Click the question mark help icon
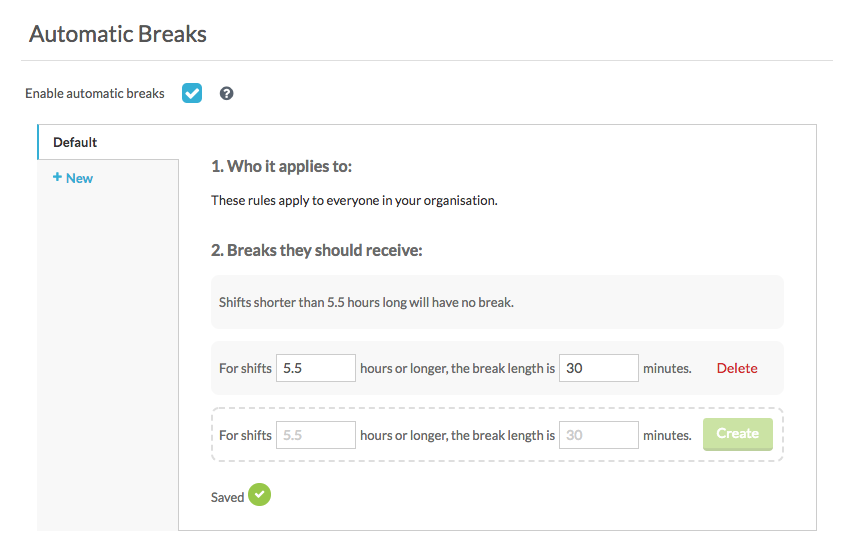 (227, 94)
